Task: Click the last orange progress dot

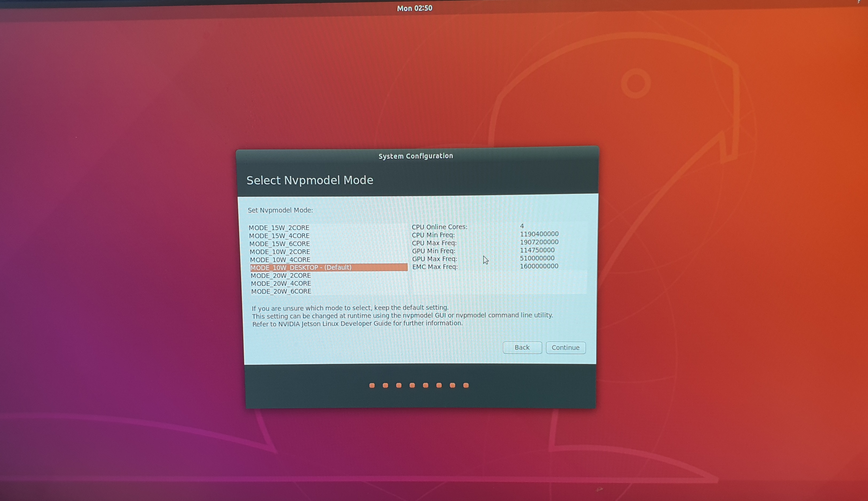Action: [x=466, y=385]
